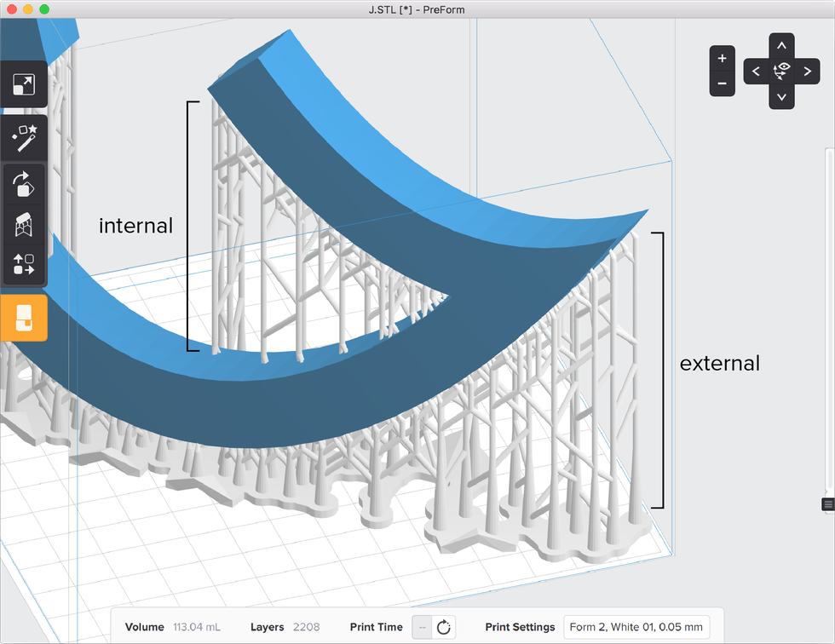Rotate the view down with the arrow pad
The image size is (835, 644).
[781, 97]
